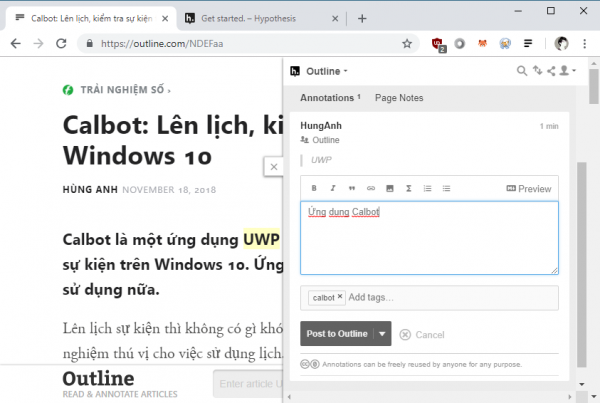
Task: Click the UWP quote in annotation card
Action: point(321,160)
